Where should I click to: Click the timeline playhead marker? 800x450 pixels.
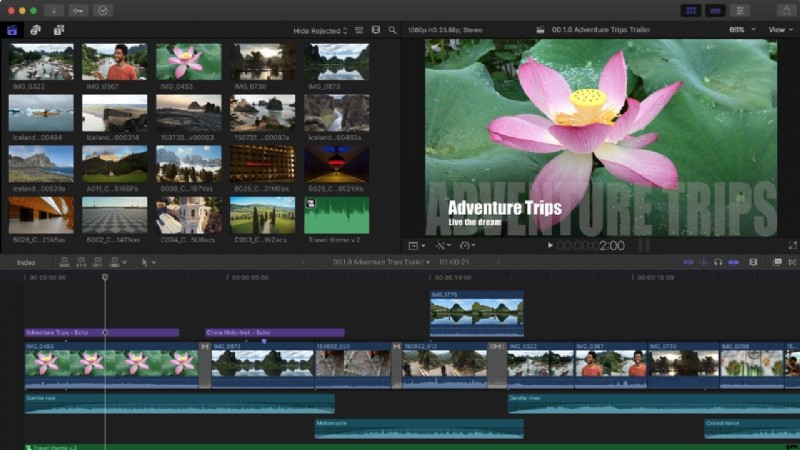pos(105,277)
